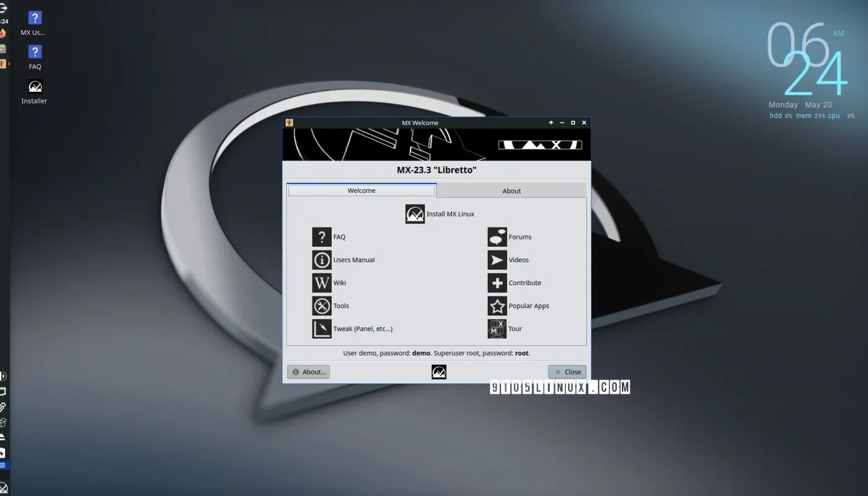Launch Install MX Linux from the Welcome window
The image size is (868, 496).
440,214
